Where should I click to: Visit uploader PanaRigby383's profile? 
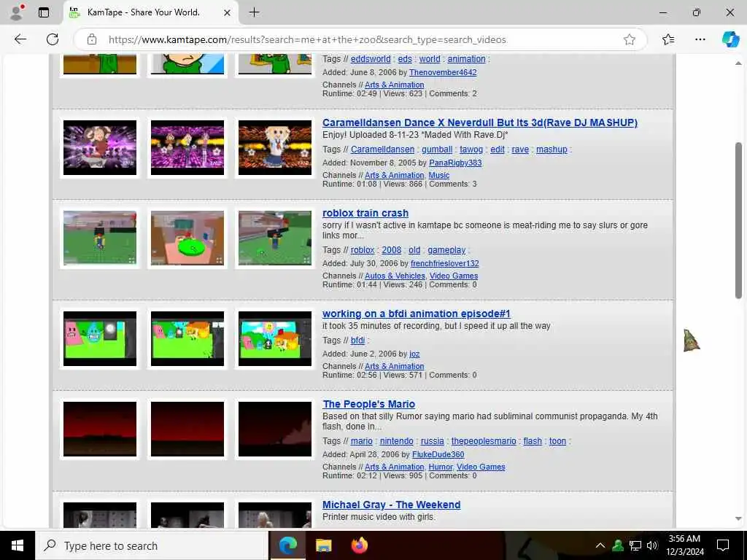[455, 163]
